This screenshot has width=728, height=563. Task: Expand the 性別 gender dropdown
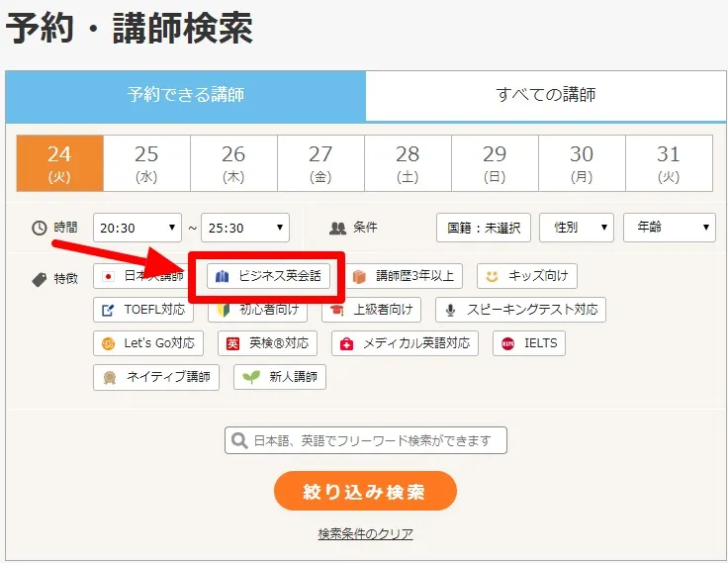click(576, 228)
